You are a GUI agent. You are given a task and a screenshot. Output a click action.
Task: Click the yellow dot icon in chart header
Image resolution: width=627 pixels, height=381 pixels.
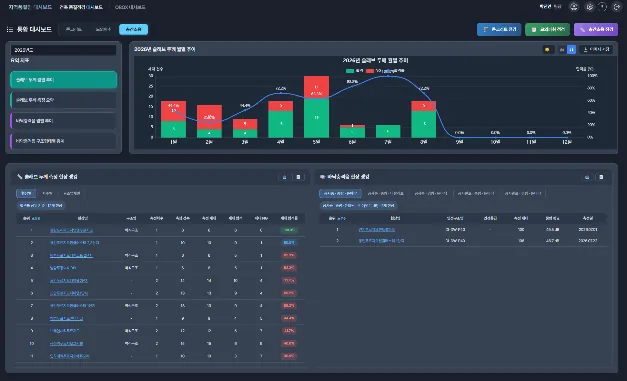pos(547,50)
